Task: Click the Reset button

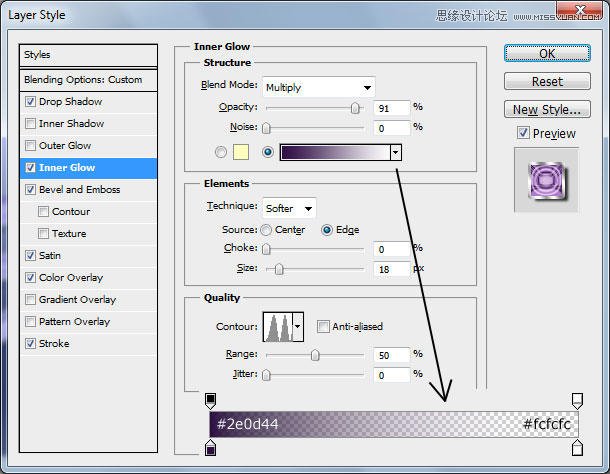Action: point(547,81)
